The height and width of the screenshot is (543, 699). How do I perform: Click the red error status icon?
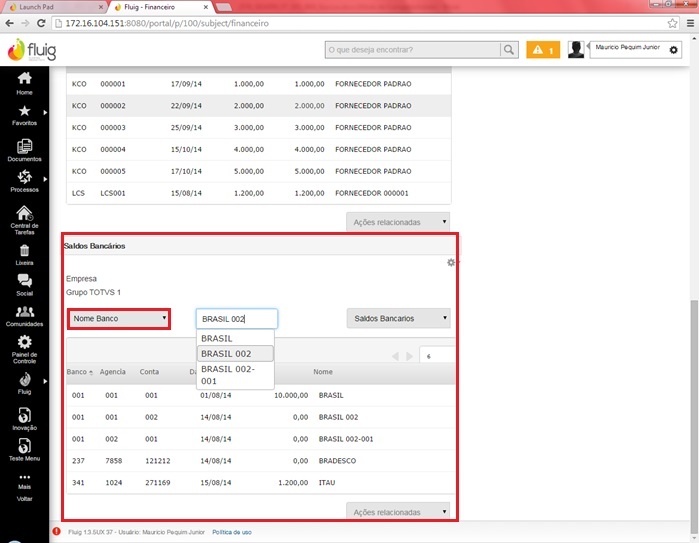(x=56, y=531)
